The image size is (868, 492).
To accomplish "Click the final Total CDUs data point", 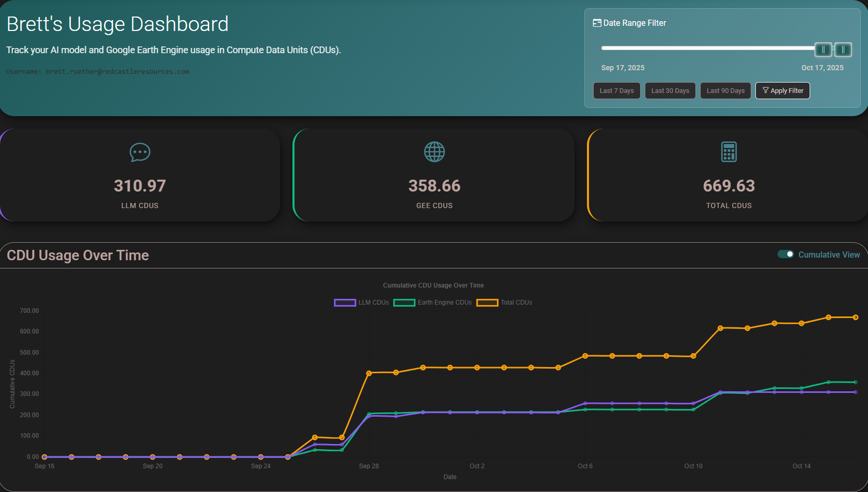I will [x=856, y=318].
